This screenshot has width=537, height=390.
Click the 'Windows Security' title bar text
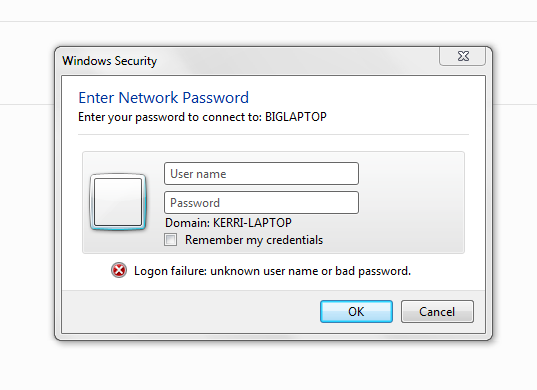[110, 61]
